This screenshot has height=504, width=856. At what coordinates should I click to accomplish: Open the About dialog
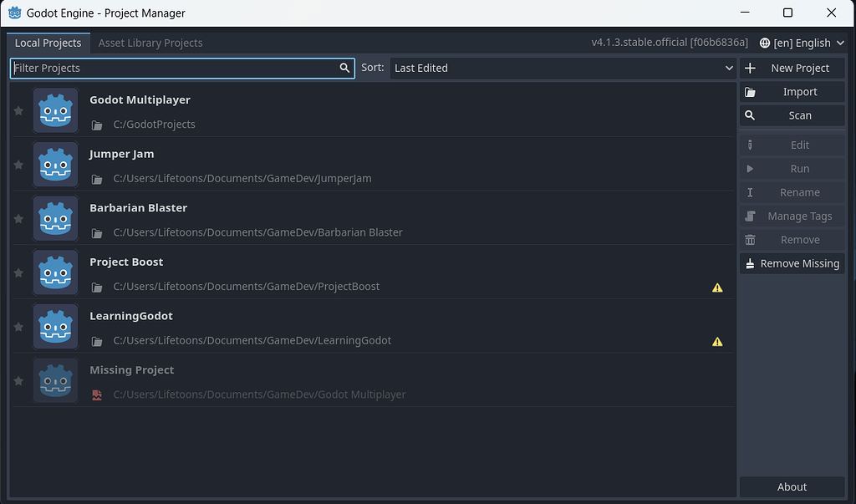[x=792, y=486]
